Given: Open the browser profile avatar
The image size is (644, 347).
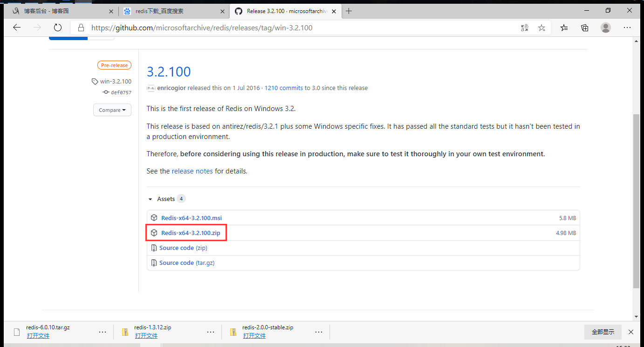Looking at the screenshot, I should (606, 28).
